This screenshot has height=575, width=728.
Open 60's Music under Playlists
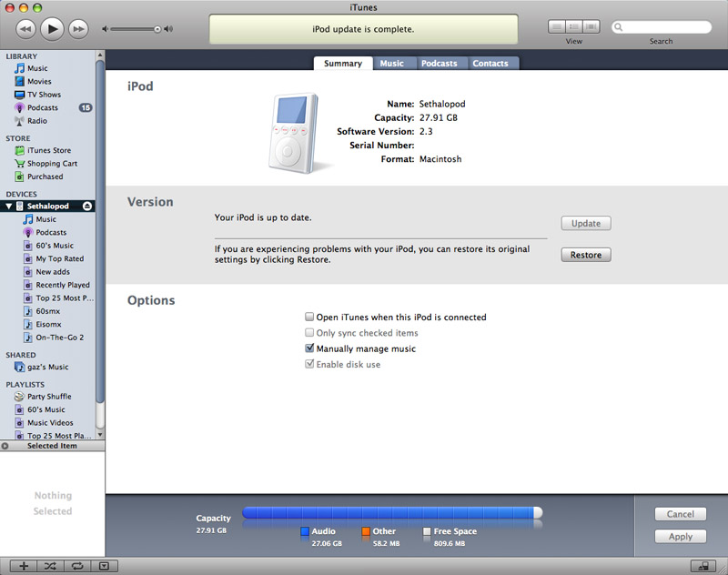pos(48,409)
